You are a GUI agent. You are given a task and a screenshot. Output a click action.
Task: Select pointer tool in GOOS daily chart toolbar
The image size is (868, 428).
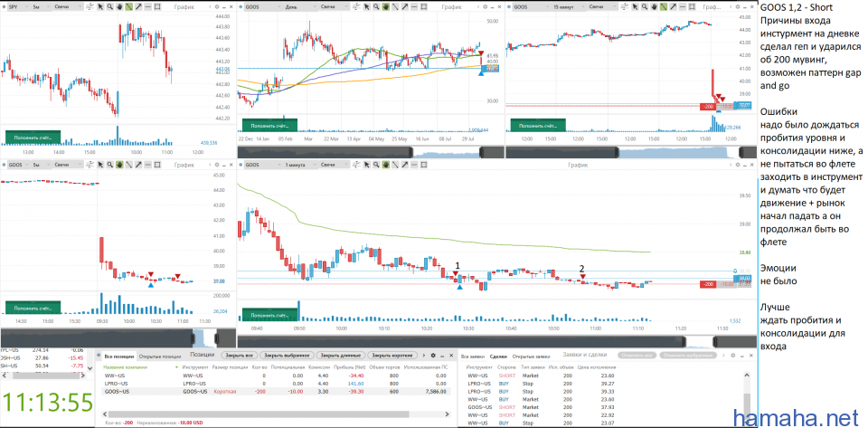367,6
